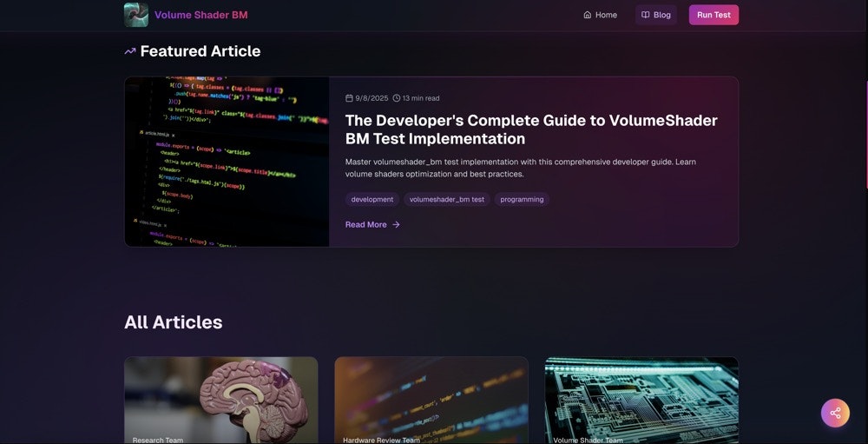The image size is (868, 444).
Task: Select the volumeshader_bm test tag
Action: tap(447, 200)
